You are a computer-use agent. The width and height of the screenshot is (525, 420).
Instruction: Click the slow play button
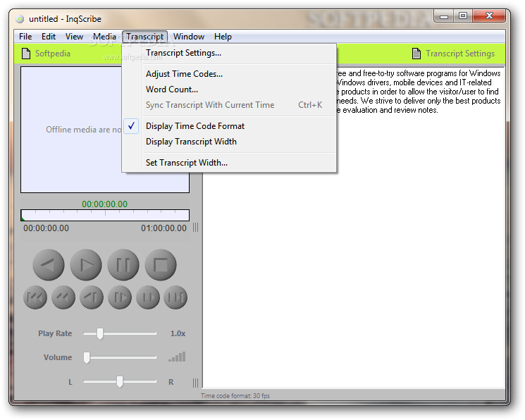click(x=148, y=297)
